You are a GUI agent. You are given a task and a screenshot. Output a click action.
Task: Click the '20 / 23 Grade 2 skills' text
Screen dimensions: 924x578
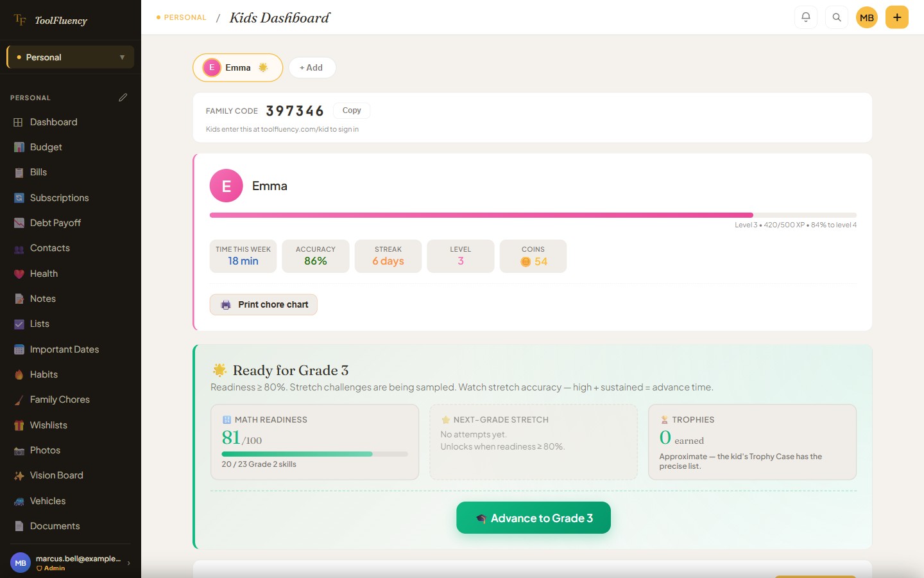coord(259,464)
